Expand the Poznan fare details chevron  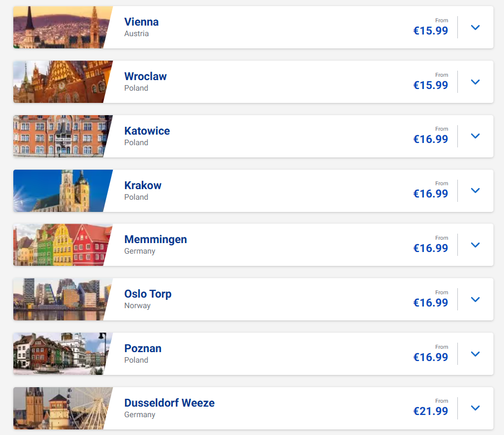pyautogui.click(x=475, y=354)
